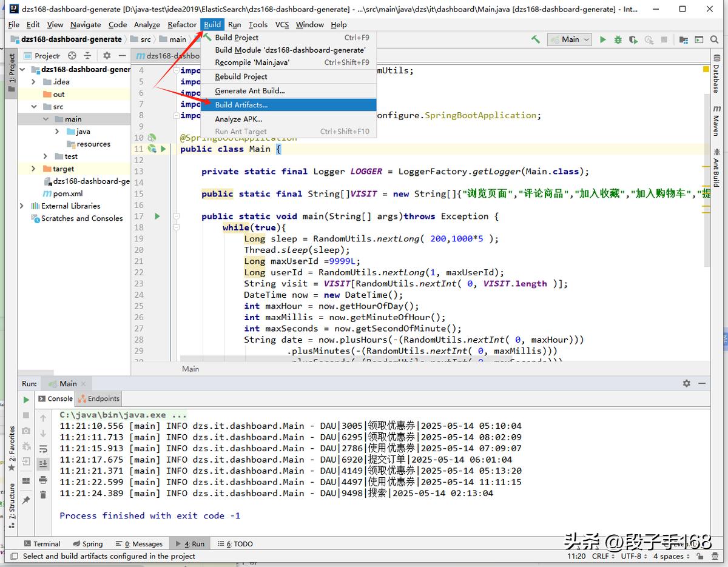Open Project panel settings gear
The height and width of the screenshot is (567, 728).
point(107,55)
